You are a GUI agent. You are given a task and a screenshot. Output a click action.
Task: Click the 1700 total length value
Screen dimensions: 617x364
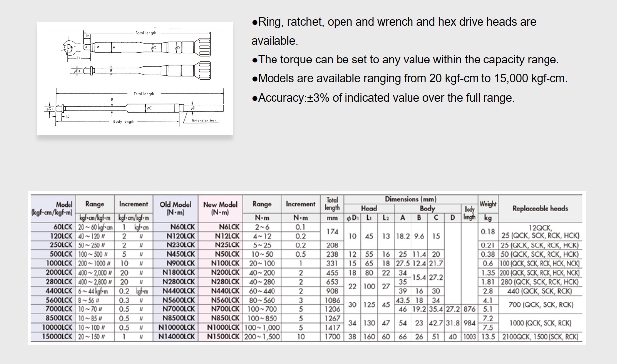tap(332, 336)
